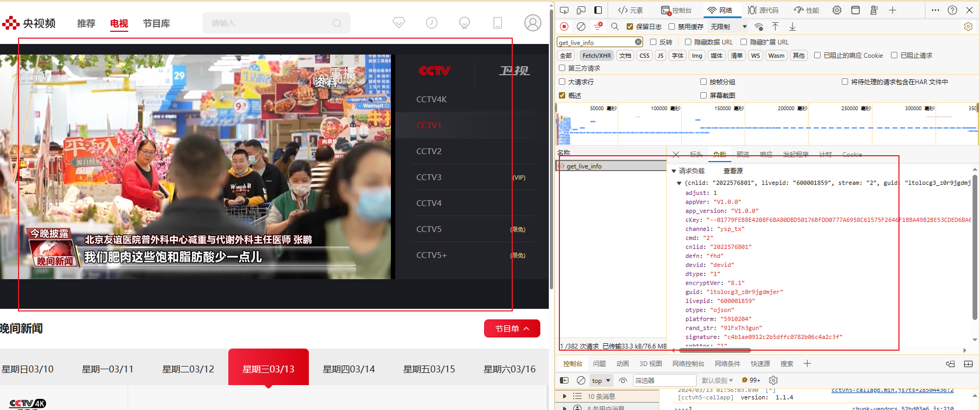Open network conditions wifi-gear icon
980x410 pixels.
click(759, 26)
